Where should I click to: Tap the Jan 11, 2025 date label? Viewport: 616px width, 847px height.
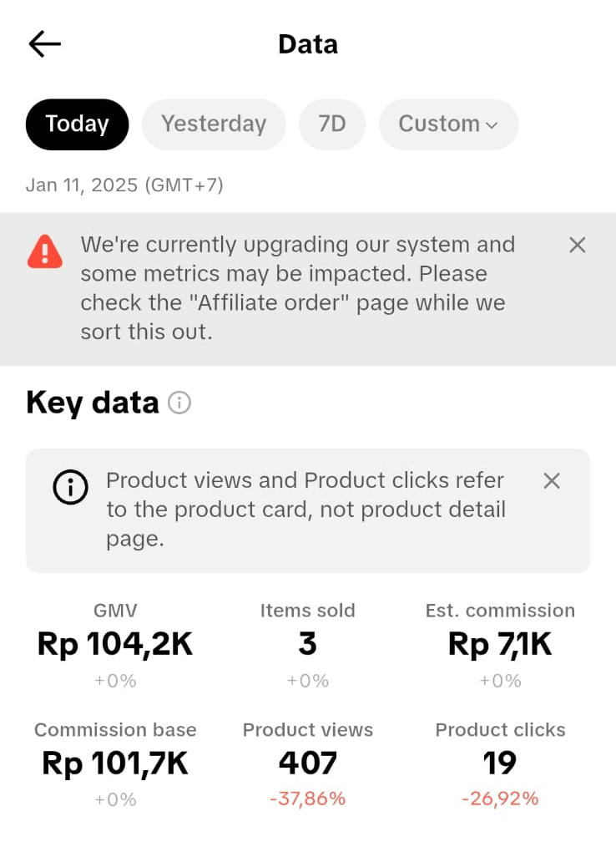(124, 185)
